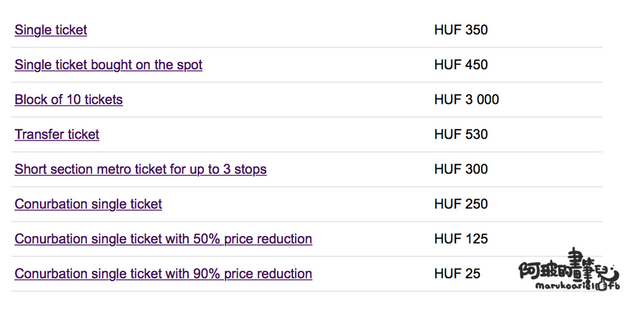644x314 pixels.
Task: Open Short section metro ticket link
Action: (140, 170)
